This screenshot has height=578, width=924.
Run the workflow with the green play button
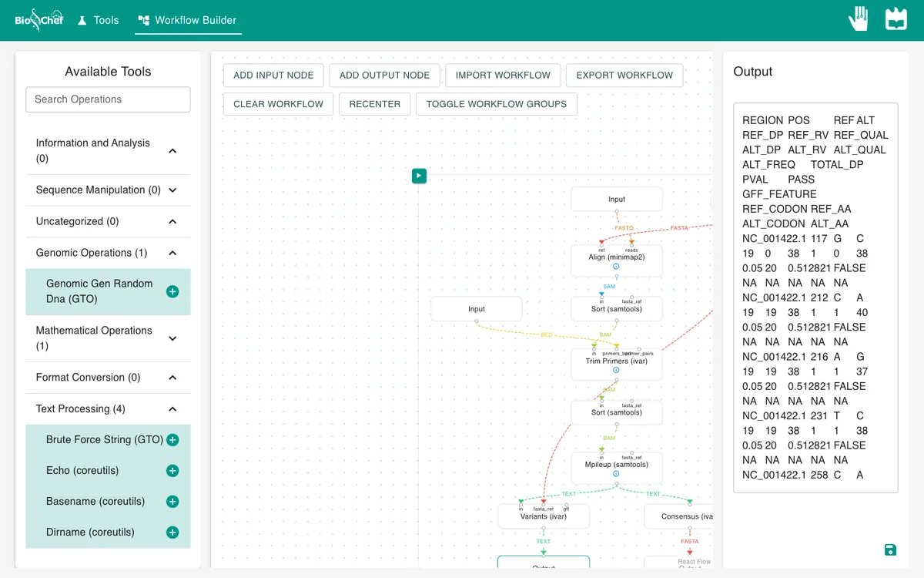419,176
